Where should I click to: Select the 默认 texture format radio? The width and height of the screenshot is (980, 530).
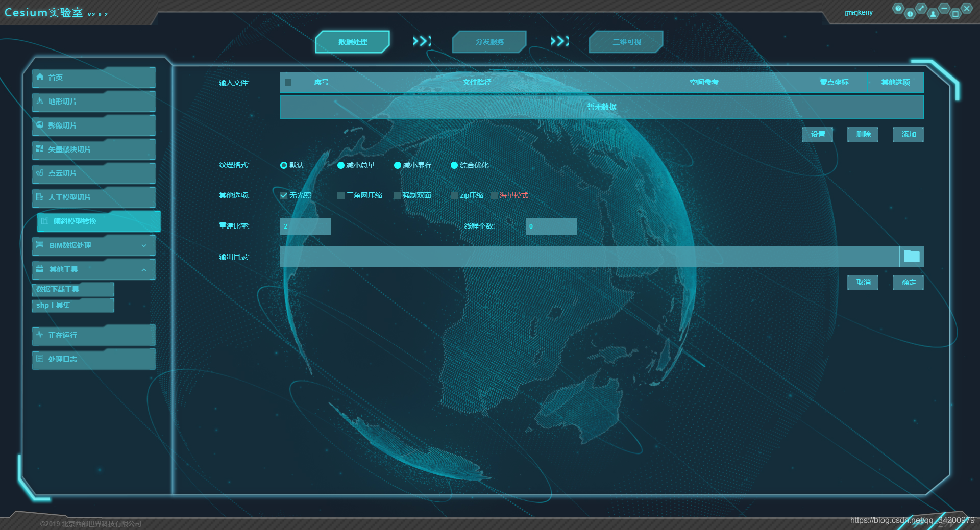pos(284,165)
